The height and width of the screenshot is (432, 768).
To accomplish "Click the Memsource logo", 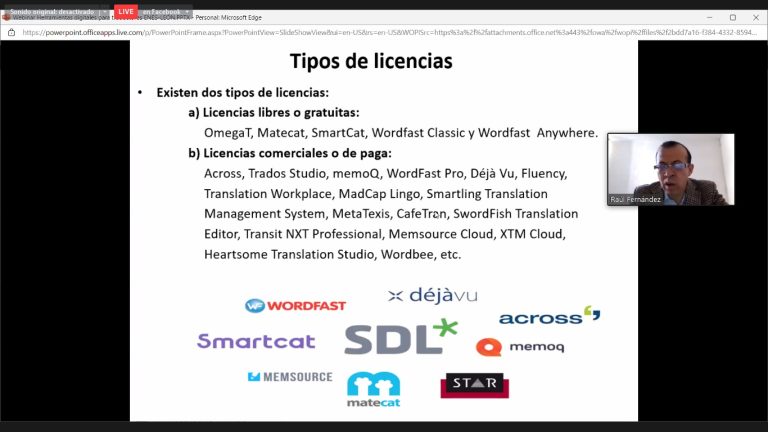I will click(290, 377).
